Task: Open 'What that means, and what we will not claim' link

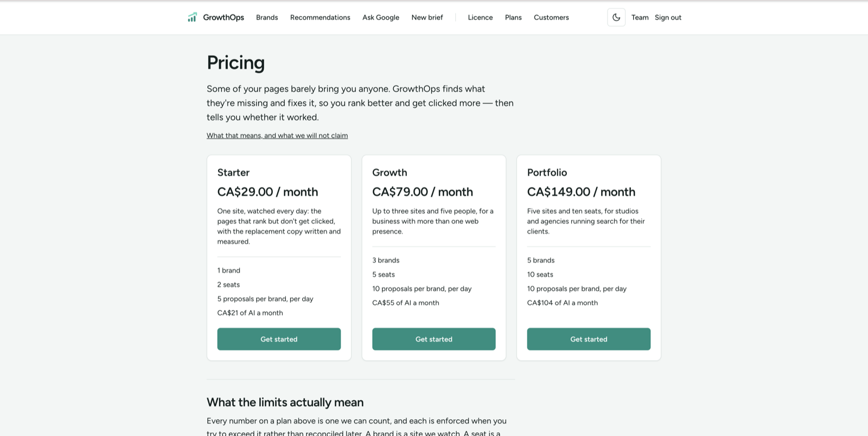Action: [277, 136]
